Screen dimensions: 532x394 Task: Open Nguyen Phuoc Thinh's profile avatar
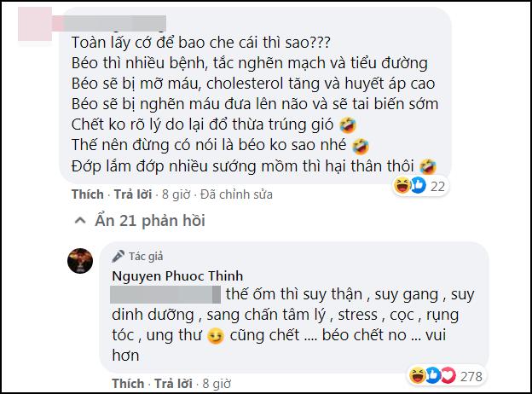click(x=79, y=261)
